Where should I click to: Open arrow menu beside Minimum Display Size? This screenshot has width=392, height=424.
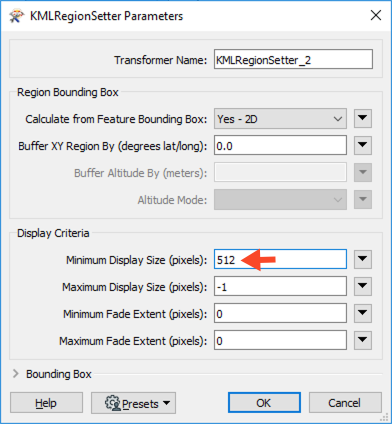coord(363,259)
